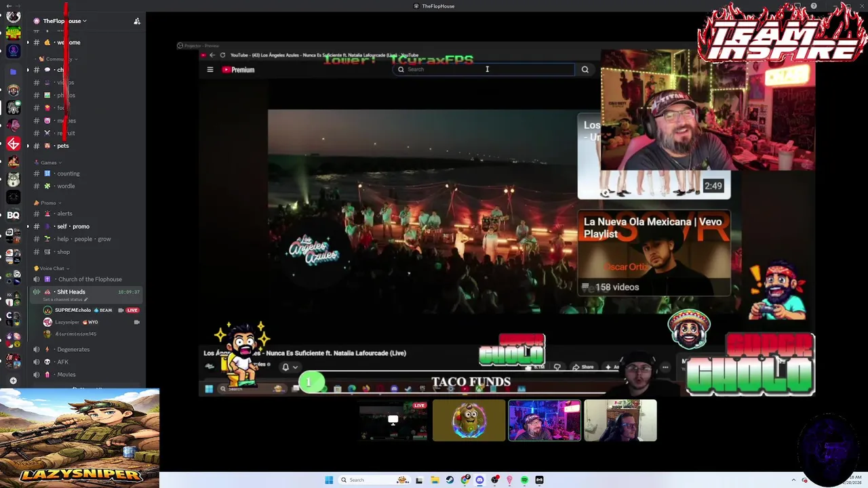Open File Explorer from the taskbar
868x488 pixels.
pyautogui.click(x=434, y=480)
